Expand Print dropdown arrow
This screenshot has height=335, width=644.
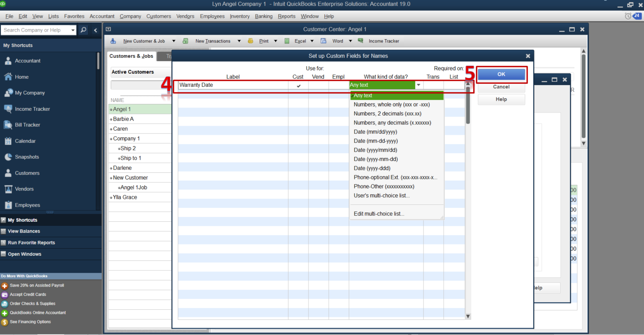pyautogui.click(x=276, y=41)
